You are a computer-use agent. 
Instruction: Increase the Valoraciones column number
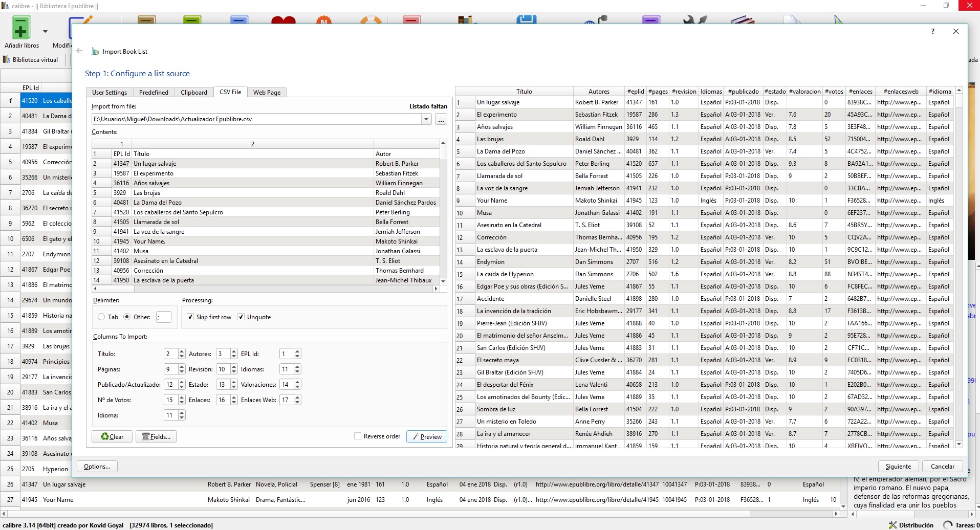(x=297, y=382)
